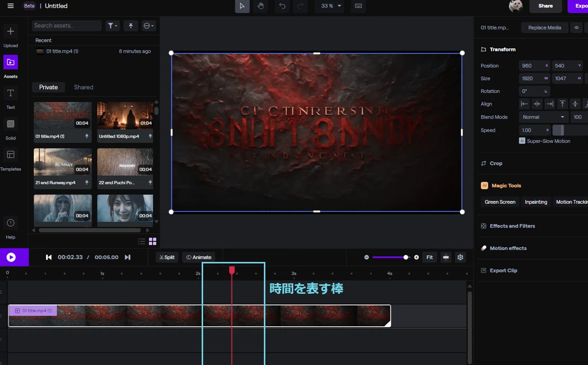The image size is (588, 365).
Task: Open the Templates panel
Action: (10, 160)
